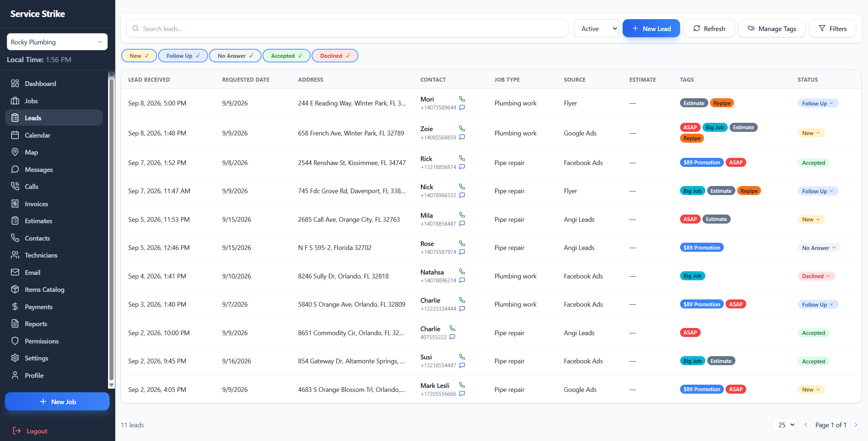Open the Jobs menu item
The image size is (868, 441).
[x=54, y=101]
